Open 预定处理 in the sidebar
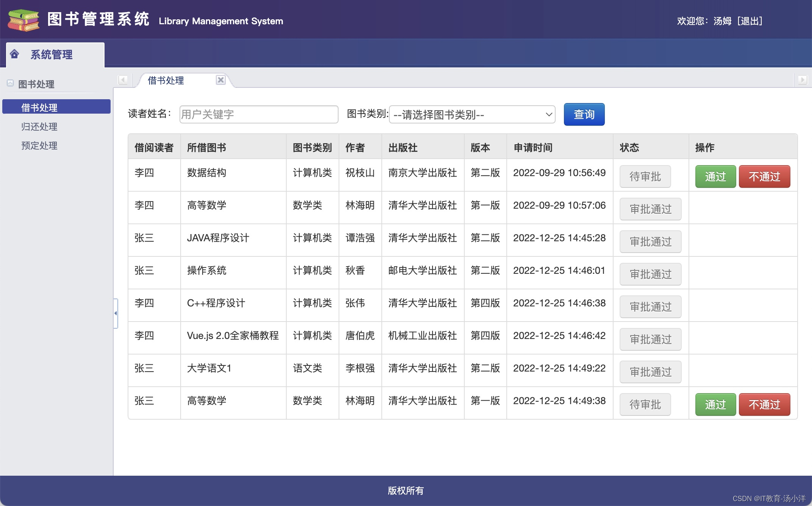Image resolution: width=812 pixels, height=506 pixels. pyautogui.click(x=39, y=145)
